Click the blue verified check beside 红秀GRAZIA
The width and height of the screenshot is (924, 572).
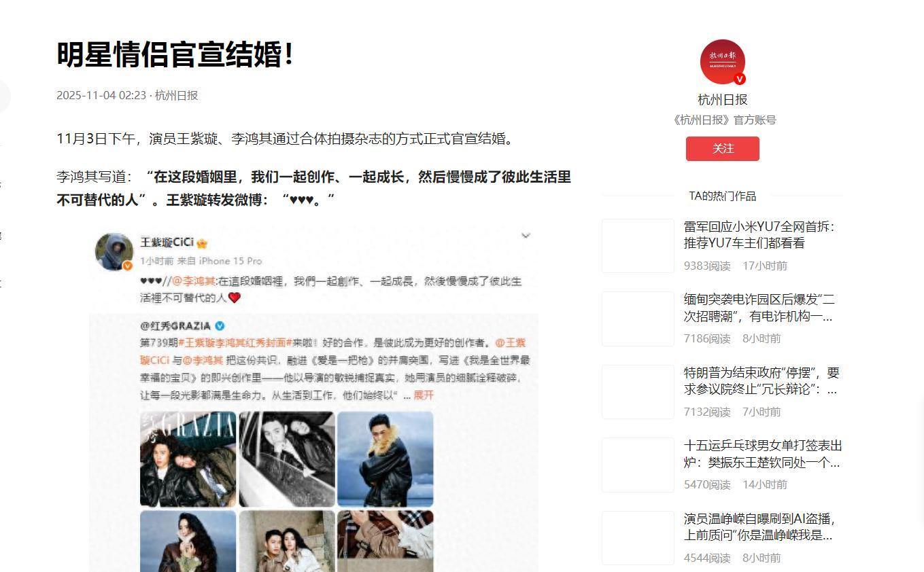click(x=220, y=325)
